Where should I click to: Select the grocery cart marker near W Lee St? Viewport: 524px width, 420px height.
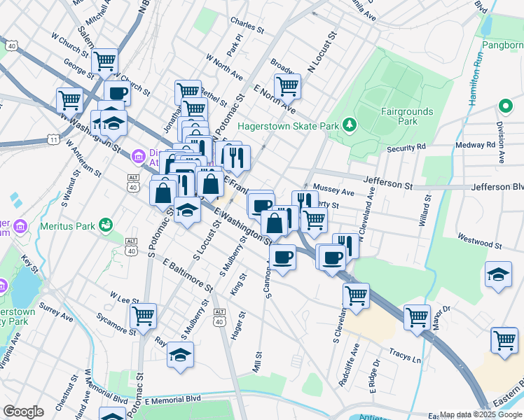[x=144, y=317]
